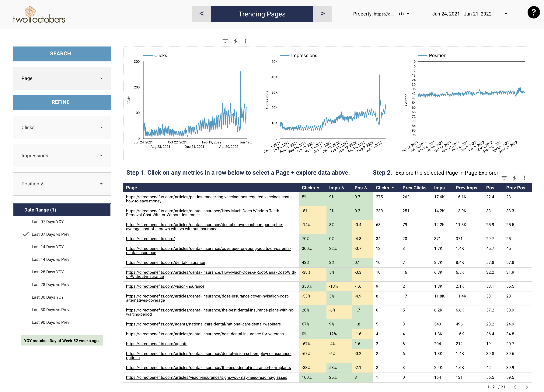Click the filter icon in the top toolbar
Screen dimensions: 544x392
click(x=225, y=41)
